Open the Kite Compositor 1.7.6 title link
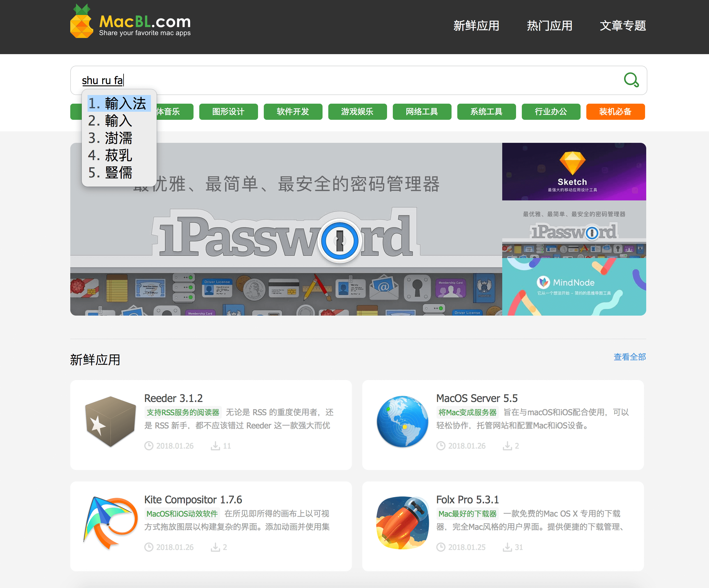Screen dimensions: 709x588 193,500
